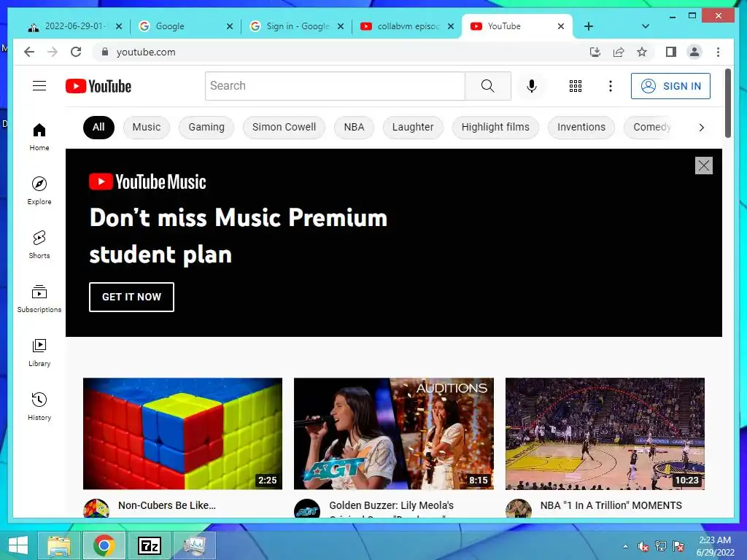Click browser Forward arrow
This screenshot has height=560, width=747.
tap(53, 52)
